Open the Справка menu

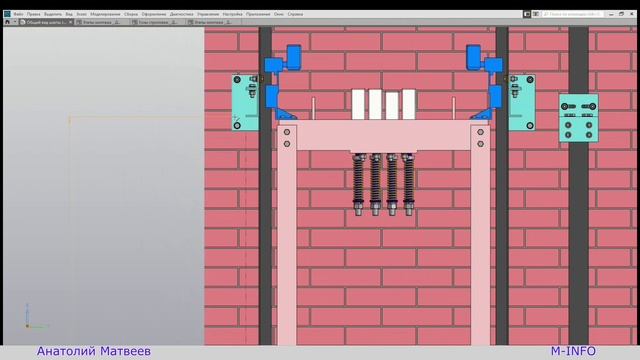(x=295, y=14)
